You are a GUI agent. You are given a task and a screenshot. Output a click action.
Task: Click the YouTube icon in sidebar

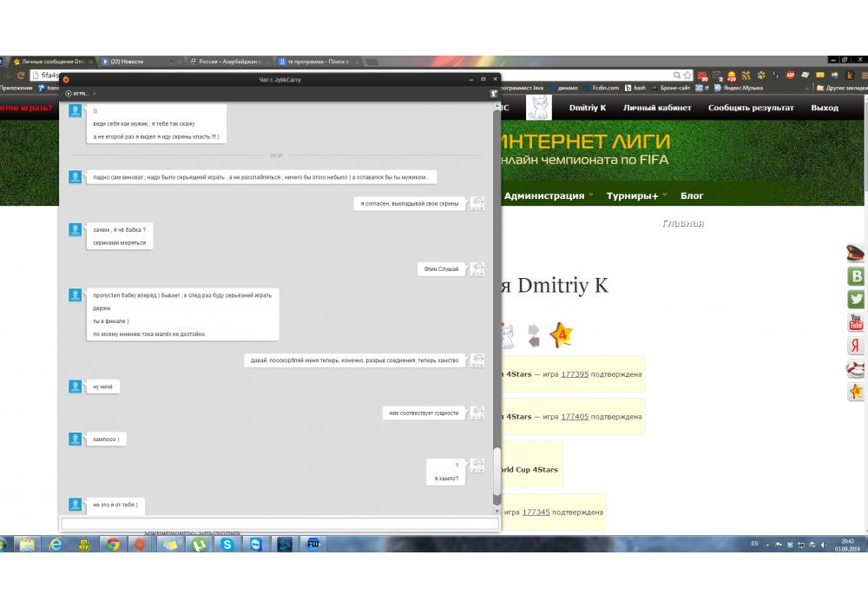(x=856, y=322)
